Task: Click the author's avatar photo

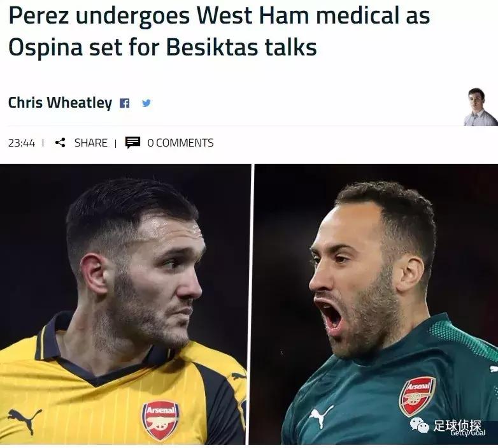Action: [479, 106]
